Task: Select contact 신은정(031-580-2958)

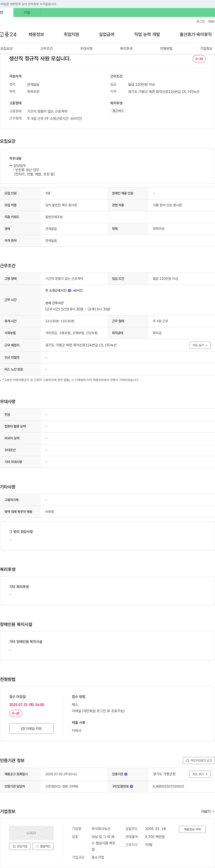Action: pyautogui.click(x=62, y=786)
